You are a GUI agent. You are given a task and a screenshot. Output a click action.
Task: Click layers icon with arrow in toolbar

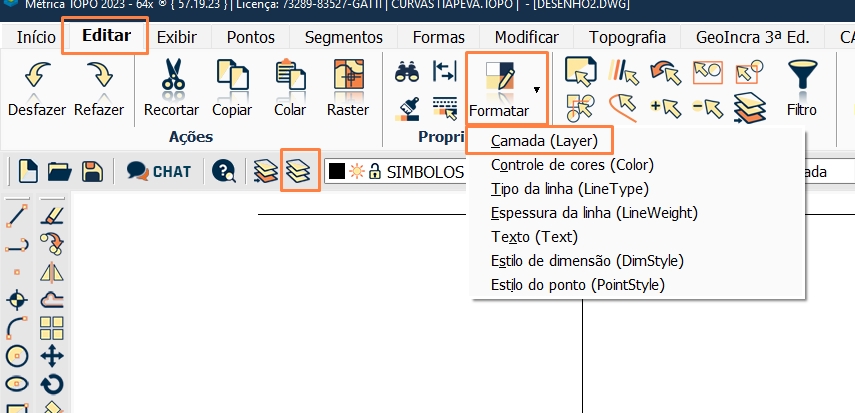coord(266,171)
